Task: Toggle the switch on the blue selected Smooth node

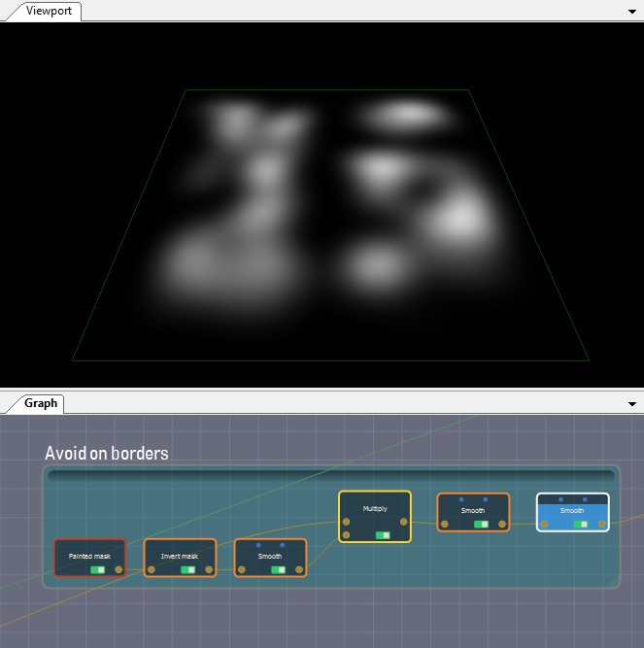Action: (x=581, y=525)
